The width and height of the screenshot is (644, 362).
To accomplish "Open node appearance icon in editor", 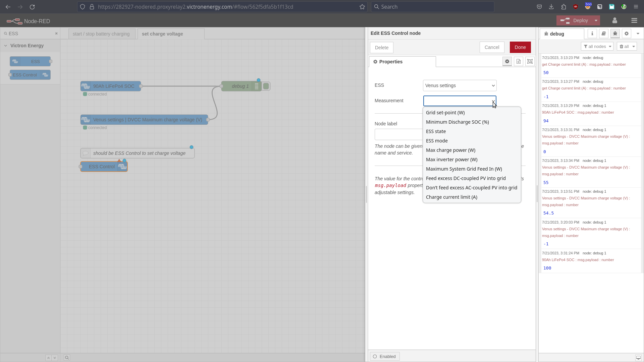I will point(530,62).
